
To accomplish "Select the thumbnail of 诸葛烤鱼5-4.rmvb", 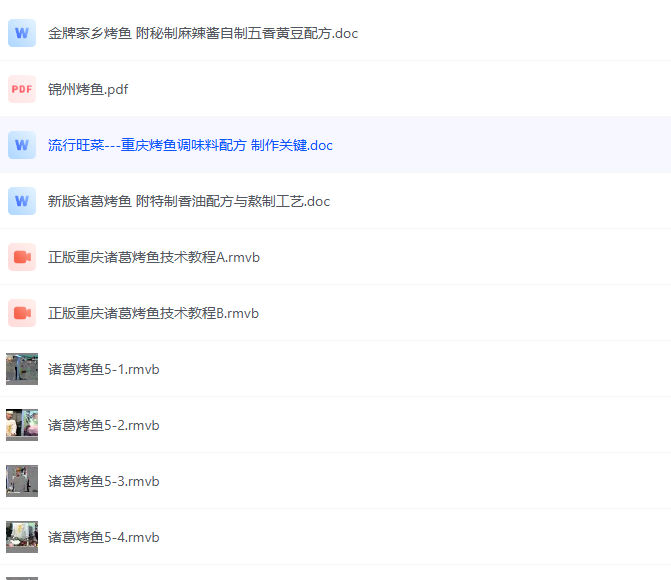I will pos(22,537).
